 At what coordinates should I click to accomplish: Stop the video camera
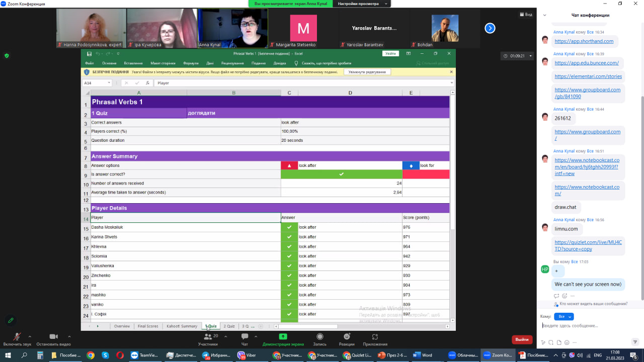coord(53,337)
